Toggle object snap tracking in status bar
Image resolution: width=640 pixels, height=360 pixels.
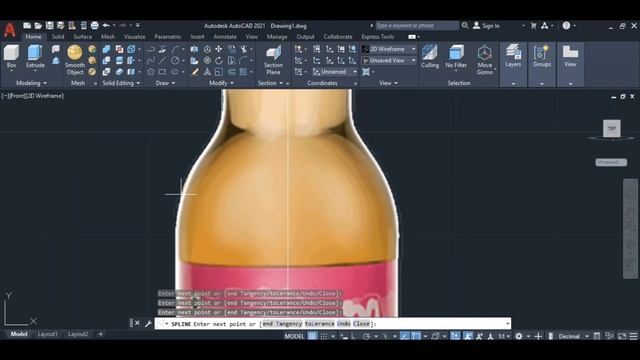point(404,336)
